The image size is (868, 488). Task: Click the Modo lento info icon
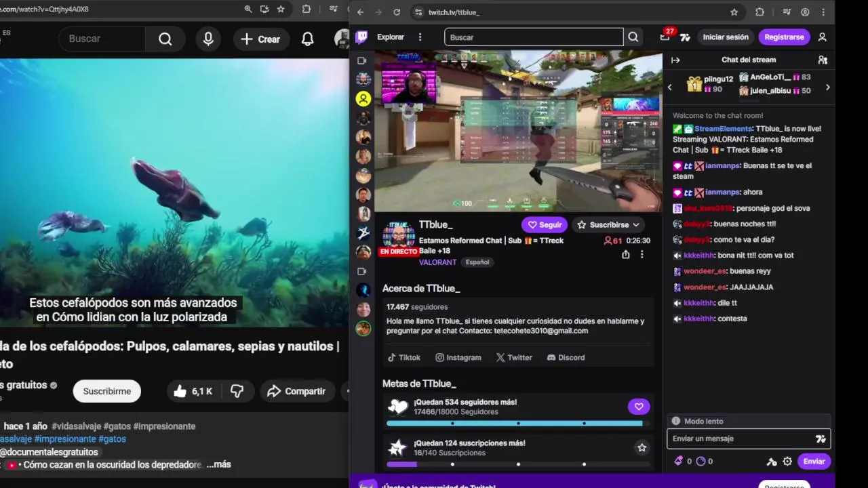click(x=675, y=421)
